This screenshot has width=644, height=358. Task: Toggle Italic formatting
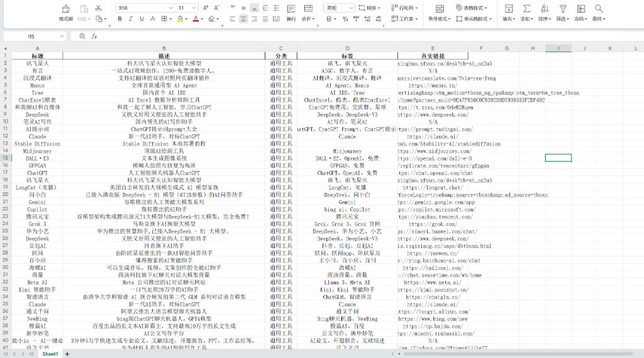pos(131,18)
